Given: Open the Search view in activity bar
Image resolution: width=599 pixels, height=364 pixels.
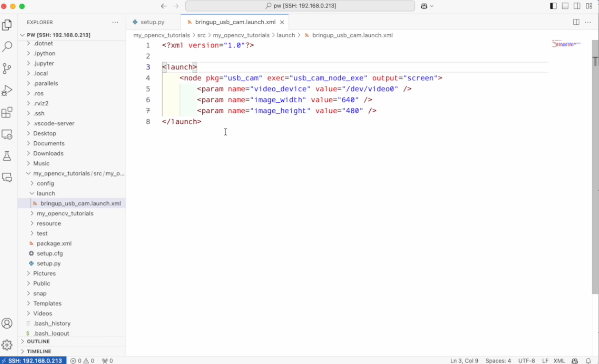Looking at the screenshot, I should pyautogui.click(x=7, y=46).
